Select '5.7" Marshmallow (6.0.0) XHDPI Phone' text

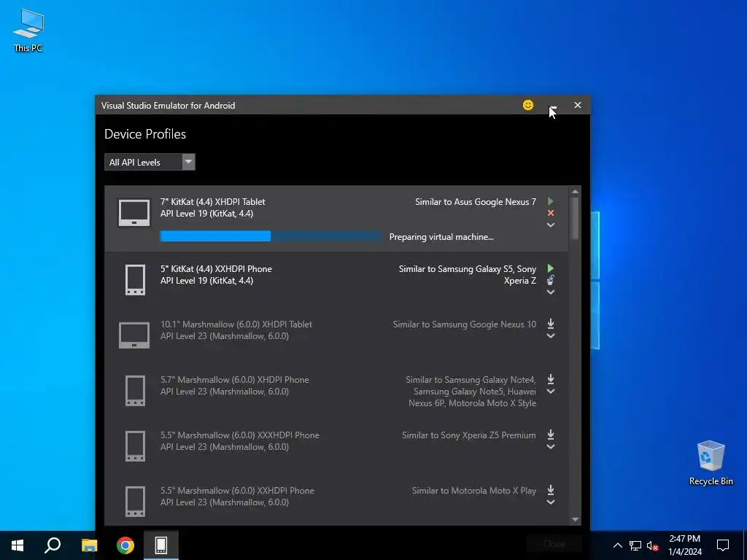point(234,379)
